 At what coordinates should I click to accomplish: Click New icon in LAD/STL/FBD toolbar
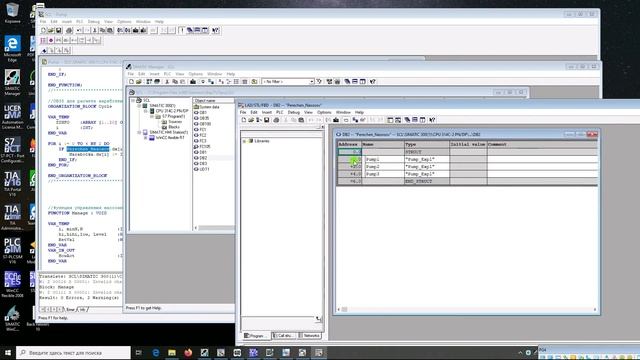244,120
